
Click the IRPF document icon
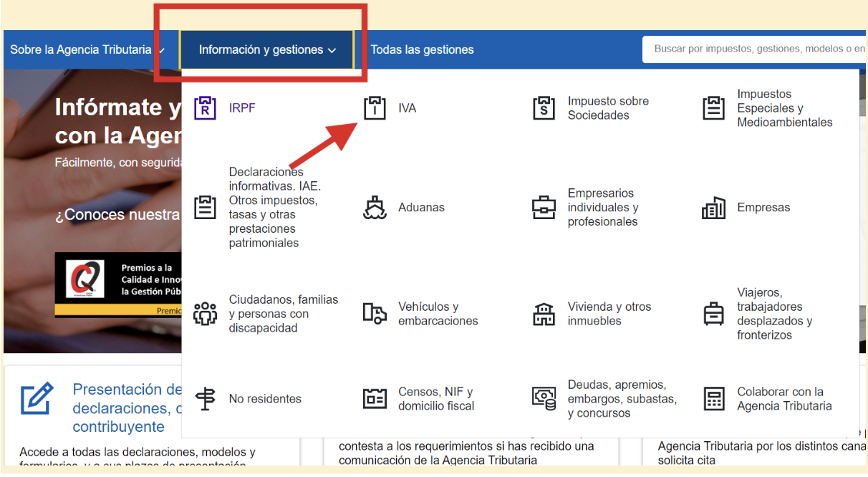point(205,108)
